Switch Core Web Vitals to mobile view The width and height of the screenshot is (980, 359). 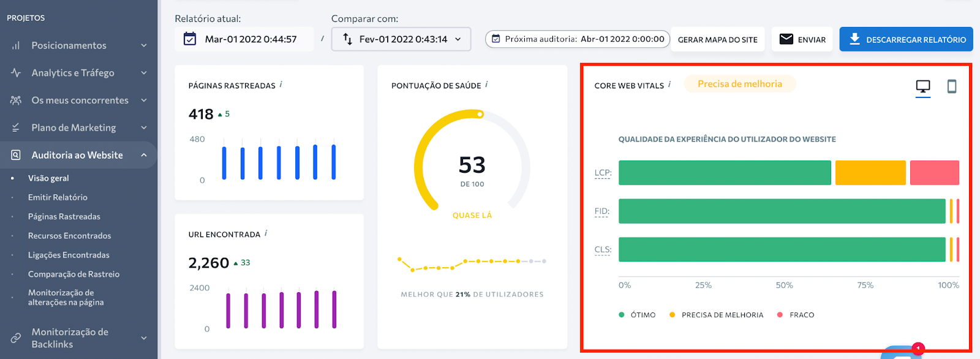952,86
